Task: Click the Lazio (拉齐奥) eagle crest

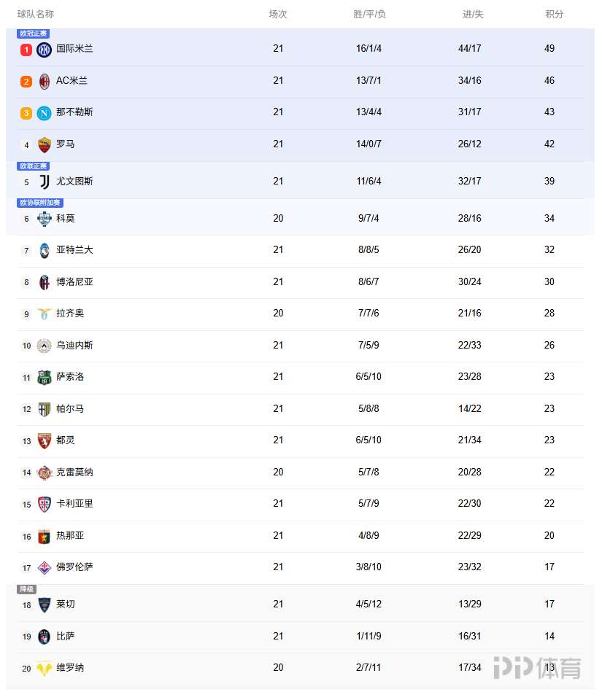Action: (x=45, y=314)
